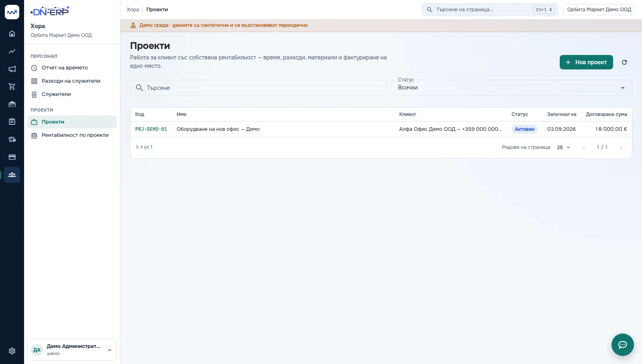Open the Статус filter dropdown

(x=512, y=88)
